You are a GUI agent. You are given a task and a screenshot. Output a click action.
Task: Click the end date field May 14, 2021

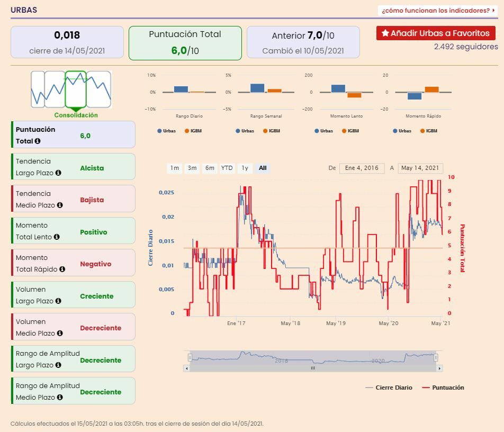click(x=420, y=168)
